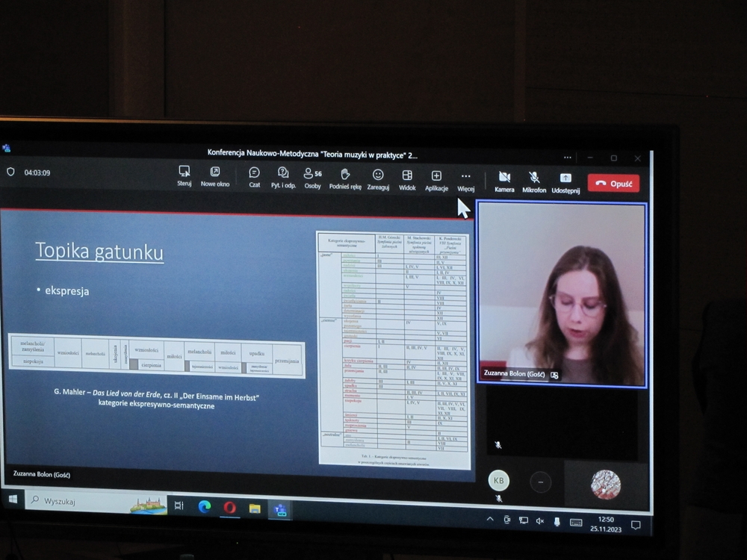Open Microsoft Edge from taskbar
The height and width of the screenshot is (560, 747).
click(x=204, y=507)
